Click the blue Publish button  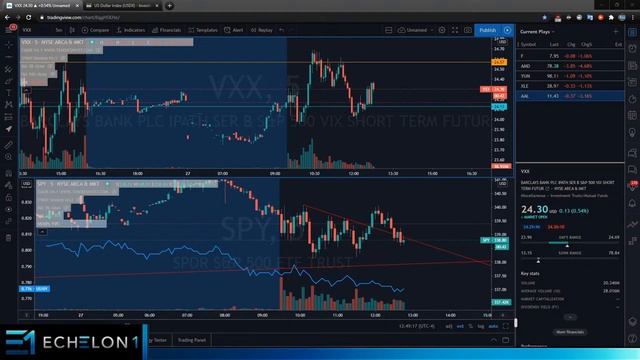488,30
